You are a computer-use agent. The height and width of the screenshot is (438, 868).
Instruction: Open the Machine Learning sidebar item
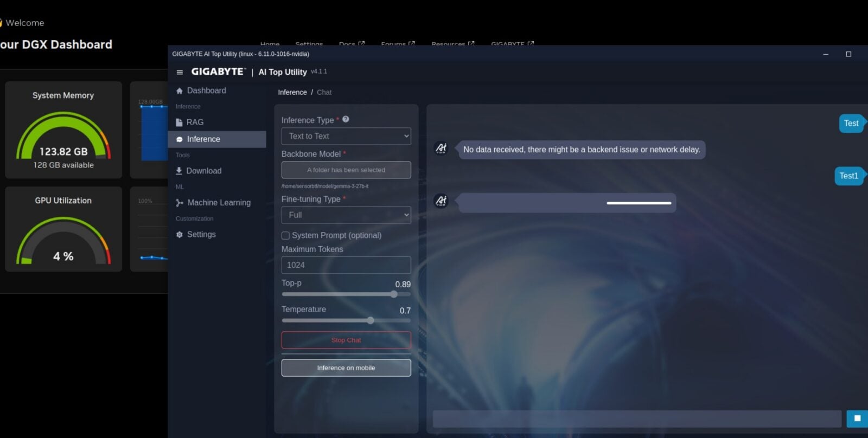click(x=219, y=203)
